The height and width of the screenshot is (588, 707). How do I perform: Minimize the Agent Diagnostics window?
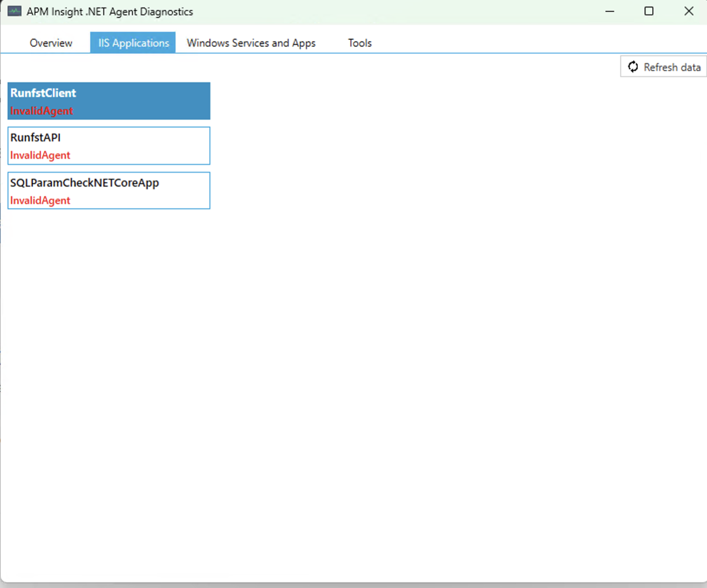tap(610, 11)
